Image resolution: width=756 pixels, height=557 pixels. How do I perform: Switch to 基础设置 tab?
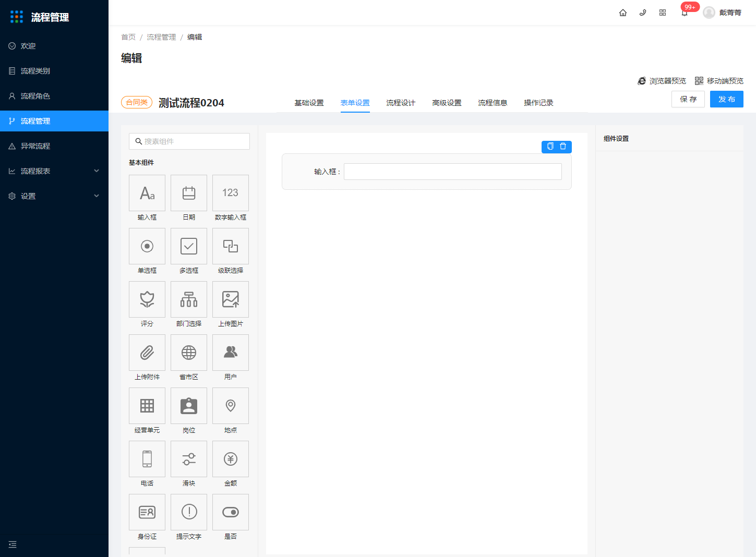[x=309, y=103]
